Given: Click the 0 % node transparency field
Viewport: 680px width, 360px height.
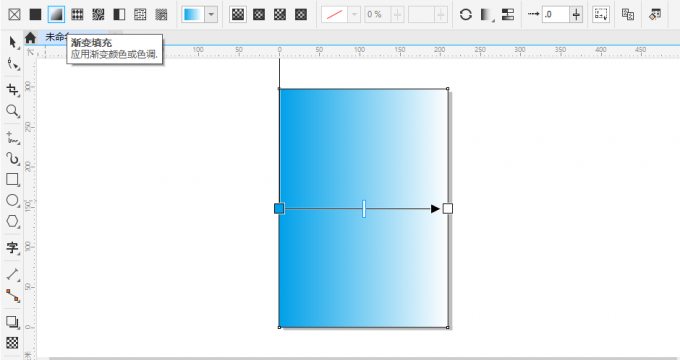Looking at the screenshot, I should pyautogui.click(x=377, y=14).
